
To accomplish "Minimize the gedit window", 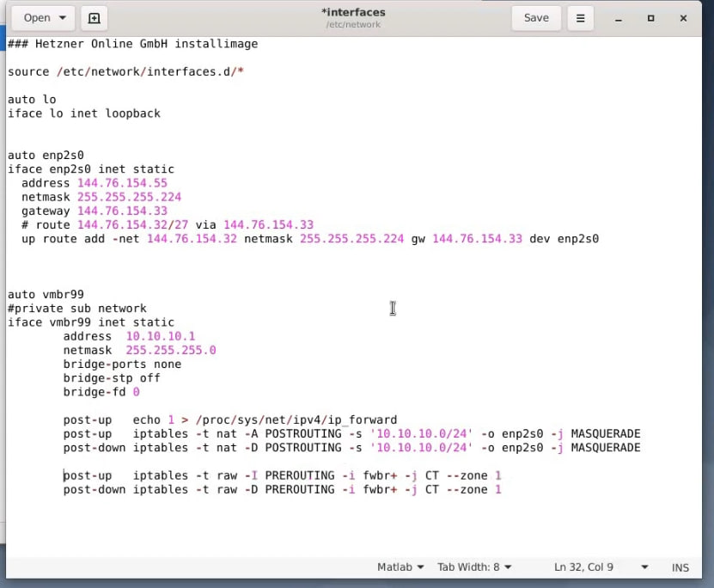I will point(618,18).
